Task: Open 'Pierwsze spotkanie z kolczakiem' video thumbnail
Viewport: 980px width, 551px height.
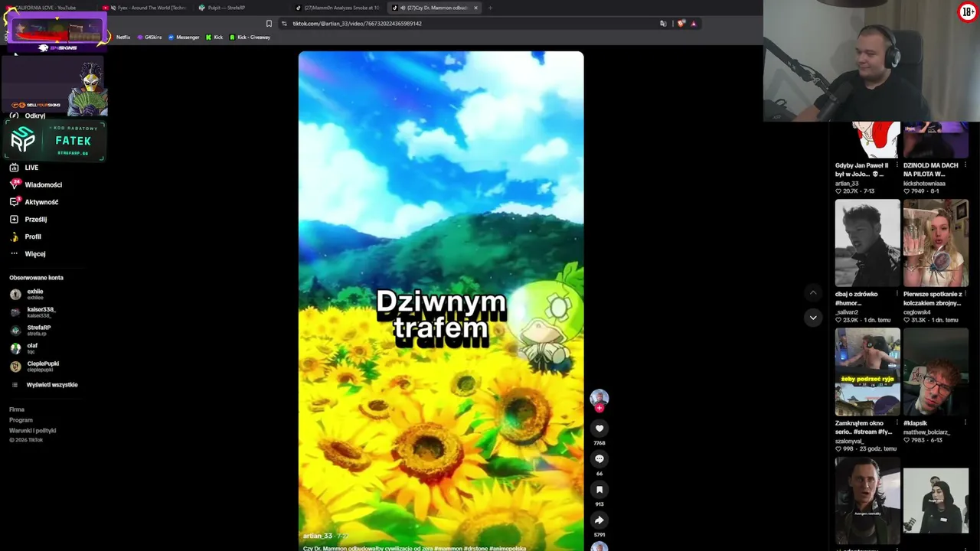Action: point(936,243)
